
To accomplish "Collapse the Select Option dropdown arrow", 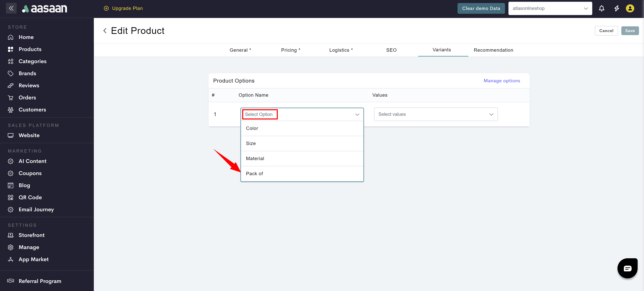I will point(357,114).
